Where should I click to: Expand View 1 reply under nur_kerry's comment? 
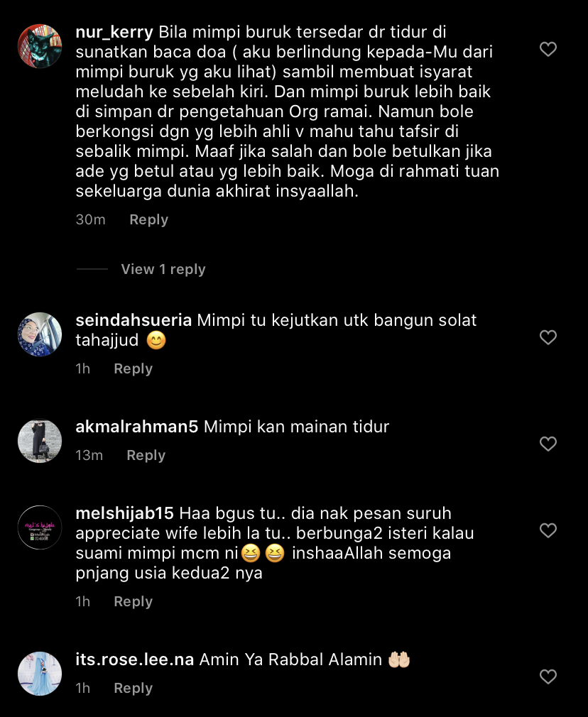pyautogui.click(x=163, y=269)
